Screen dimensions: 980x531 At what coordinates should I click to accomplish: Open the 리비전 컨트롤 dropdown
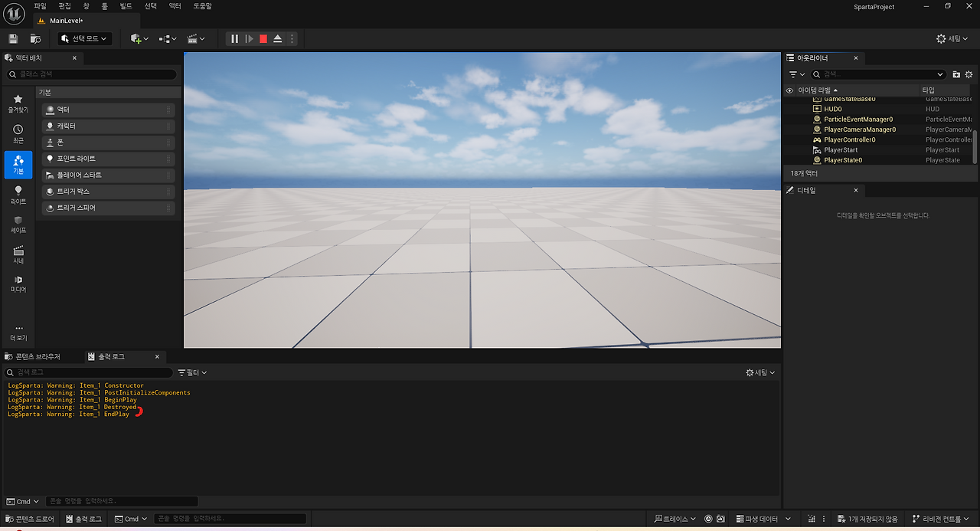[939, 519]
